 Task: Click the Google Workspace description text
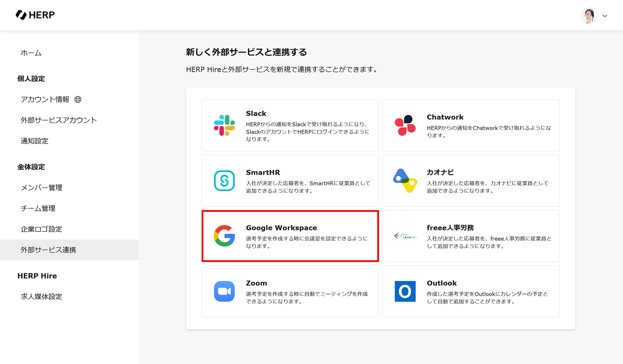click(x=307, y=243)
